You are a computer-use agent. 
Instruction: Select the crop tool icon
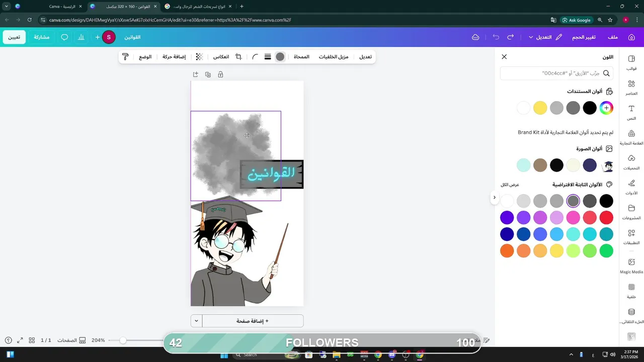pos(238,57)
